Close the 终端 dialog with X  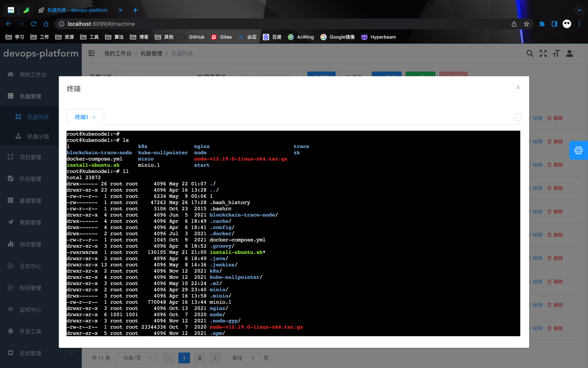518,87
